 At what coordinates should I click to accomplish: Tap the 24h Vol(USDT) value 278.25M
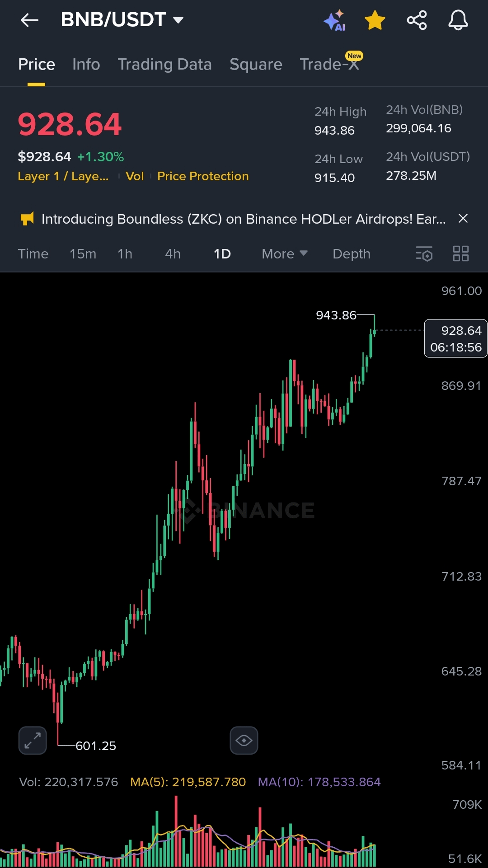coord(411,176)
